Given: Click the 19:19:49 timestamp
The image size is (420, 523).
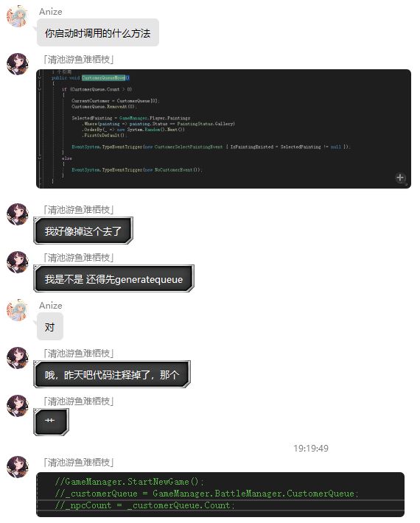Looking at the screenshot, I should tap(311, 448).
